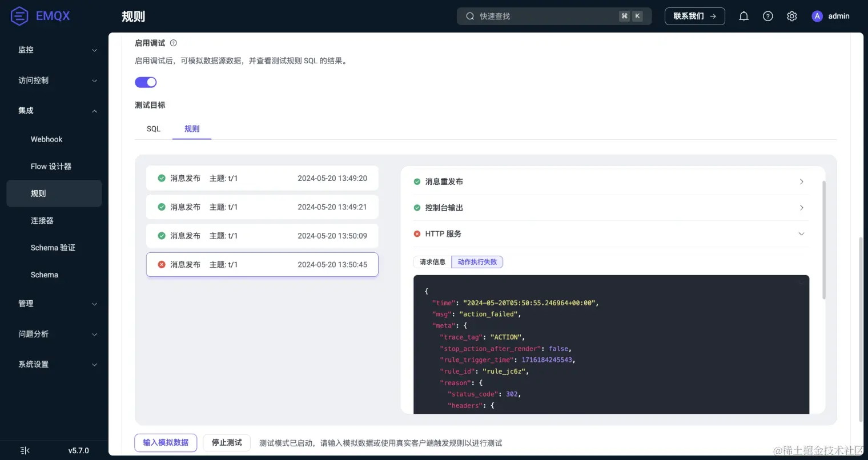Click the 快速查找 search field

[x=554, y=16]
